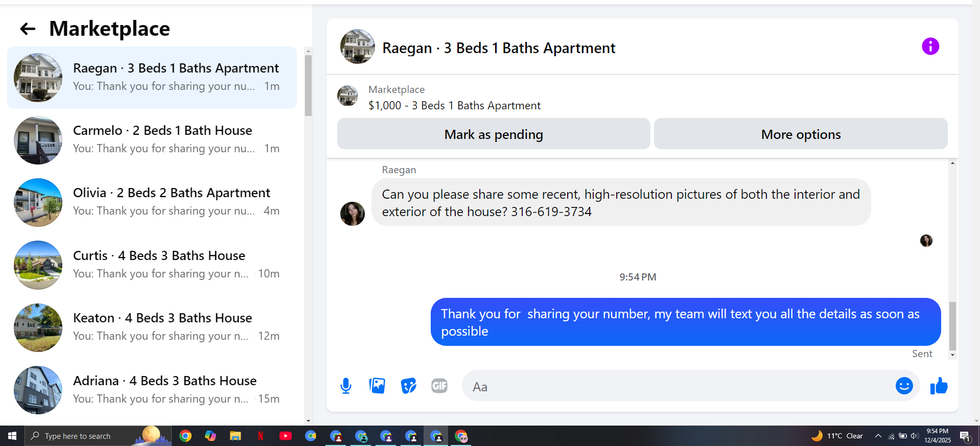Open the Carmelo 2 Beds 1 Bath House chat
The width and height of the screenshot is (980, 446).
(x=152, y=140)
